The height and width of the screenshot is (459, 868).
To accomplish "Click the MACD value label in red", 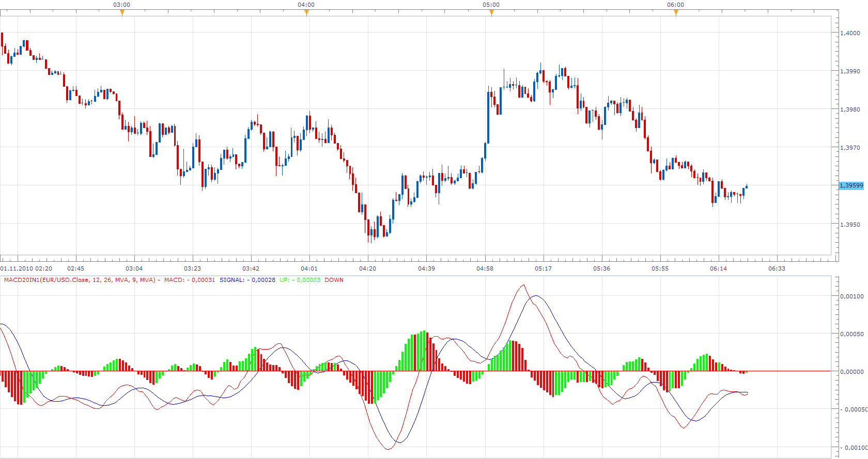I will click(x=190, y=280).
